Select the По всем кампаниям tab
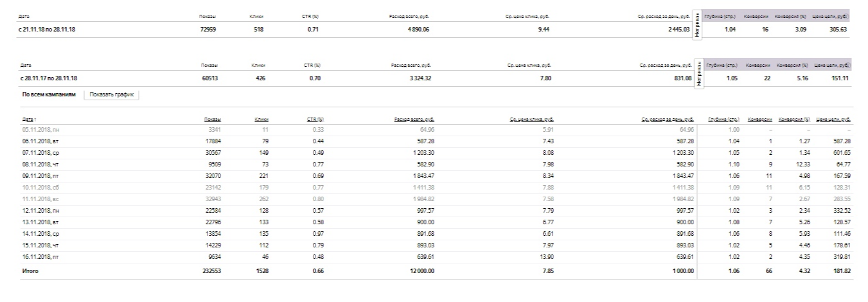Image resolution: width=868 pixels, height=302 pixels. pos(49,94)
